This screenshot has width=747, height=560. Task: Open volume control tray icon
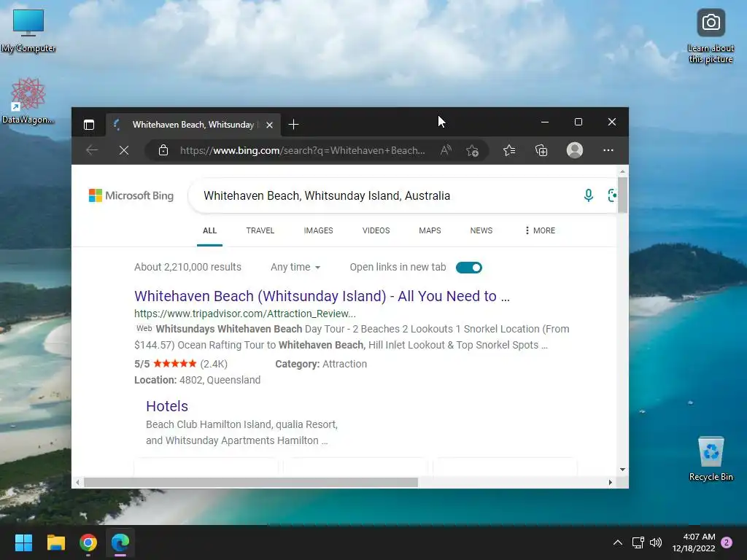(656, 542)
